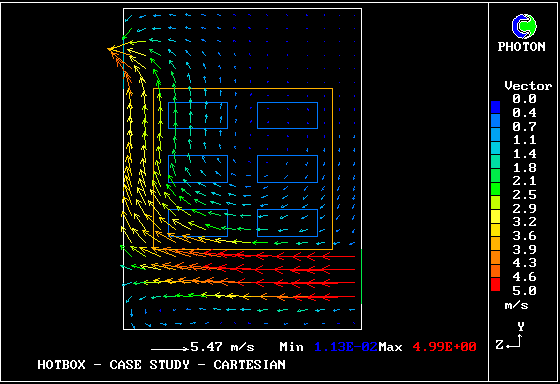Click the legend value 2.9
The image size is (560, 384).
coord(524,209)
